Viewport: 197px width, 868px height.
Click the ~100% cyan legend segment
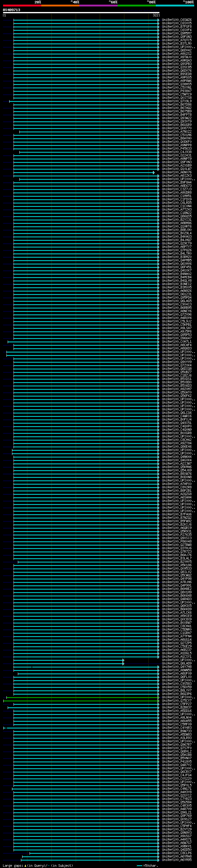(175, 6)
